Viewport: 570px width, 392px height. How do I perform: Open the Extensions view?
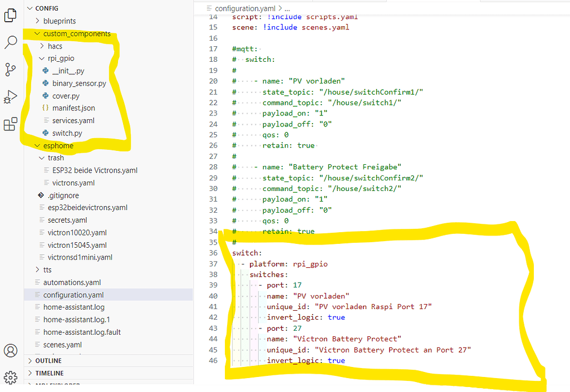coord(10,124)
